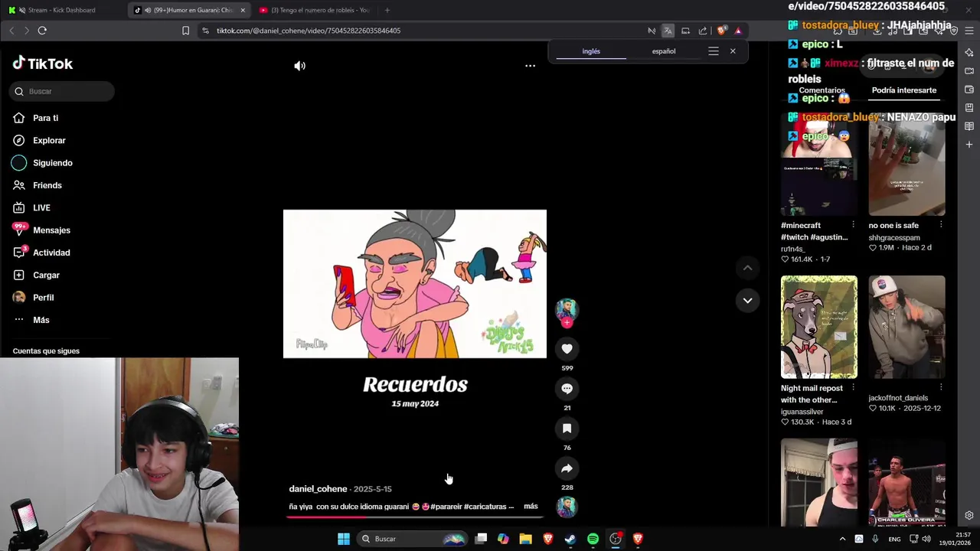980x551 pixels.
Task: Click the #pararelr hashtag in the caption
Action: coord(446,507)
